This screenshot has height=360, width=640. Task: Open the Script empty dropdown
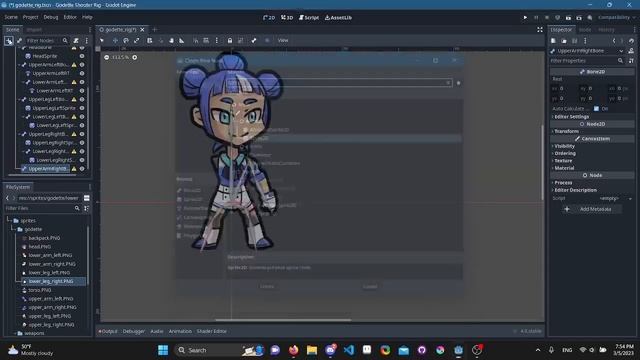pos(615,198)
